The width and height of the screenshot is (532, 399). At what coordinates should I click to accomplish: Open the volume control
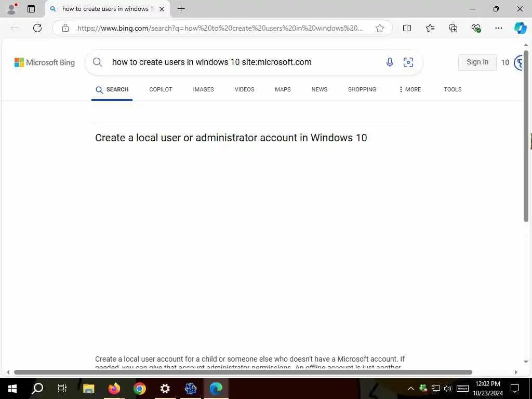click(x=448, y=389)
